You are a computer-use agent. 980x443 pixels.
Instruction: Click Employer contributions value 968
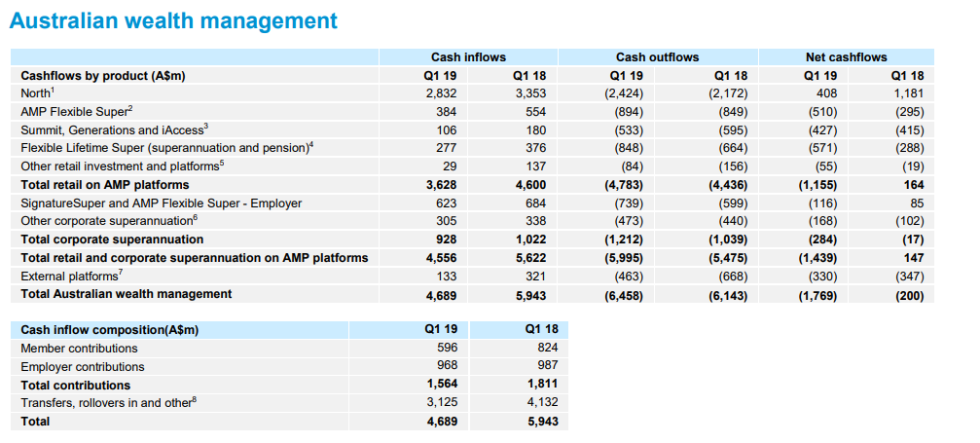[447, 365]
